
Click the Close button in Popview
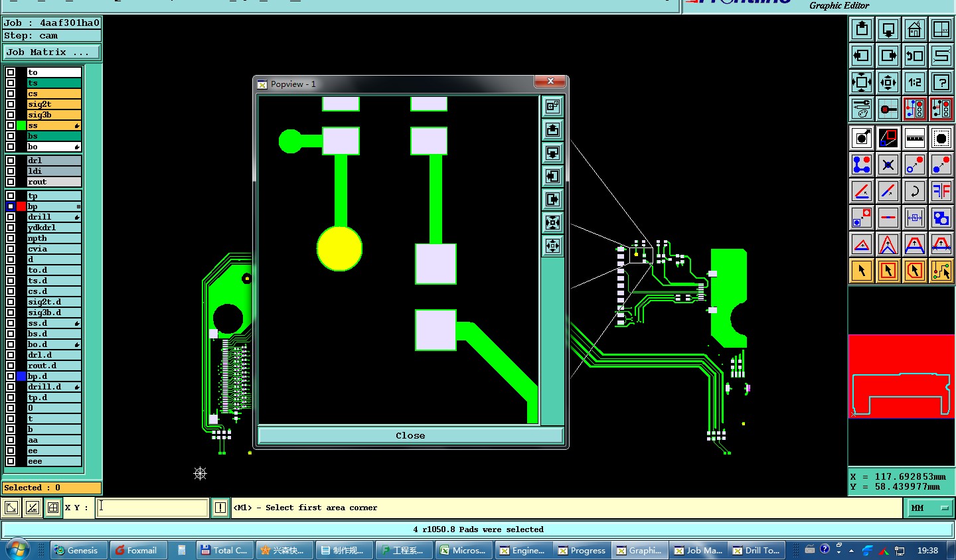click(410, 436)
